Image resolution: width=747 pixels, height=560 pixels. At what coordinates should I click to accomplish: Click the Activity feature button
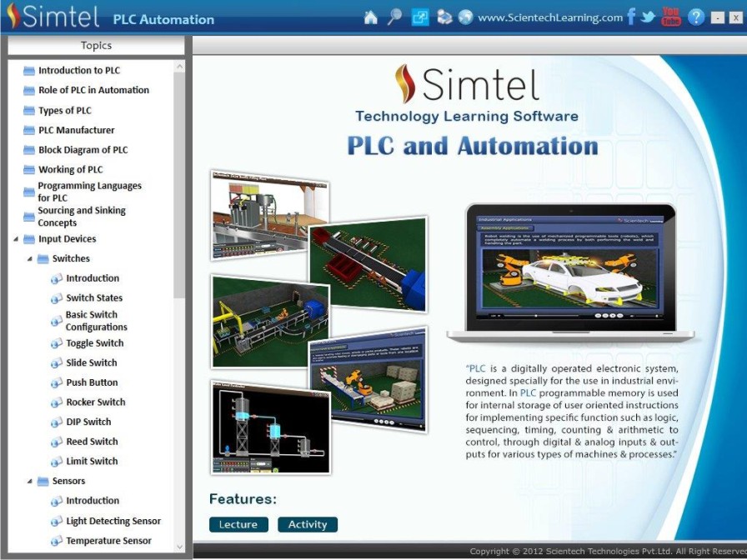[308, 524]
